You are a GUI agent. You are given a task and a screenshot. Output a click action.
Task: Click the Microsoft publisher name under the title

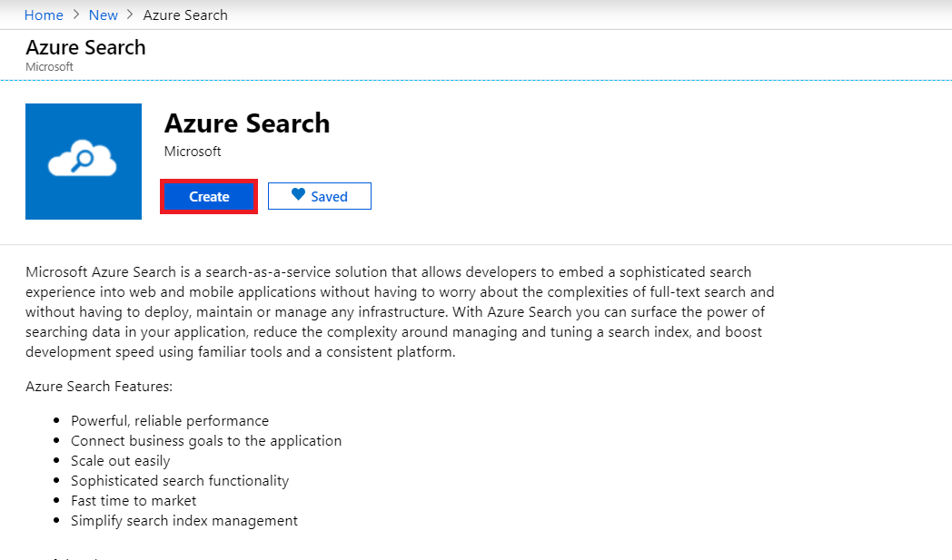tap(192, 152)
